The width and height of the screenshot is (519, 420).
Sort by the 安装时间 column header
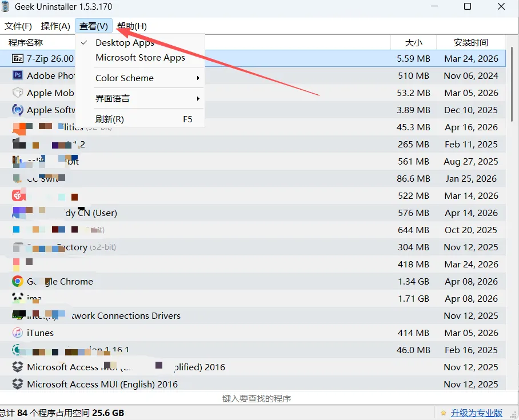pos(470,43)
